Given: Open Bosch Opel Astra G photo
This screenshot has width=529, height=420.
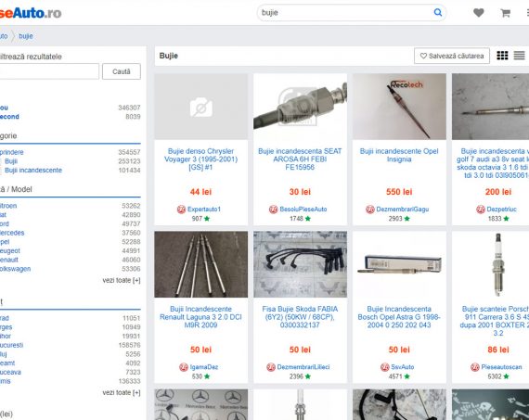Looking at the screenshot, I should point(399,264).
